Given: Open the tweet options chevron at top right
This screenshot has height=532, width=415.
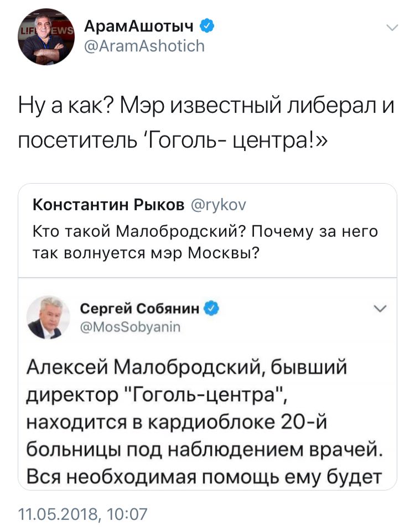Looking at the screenshot, I should tap(392, 28).
